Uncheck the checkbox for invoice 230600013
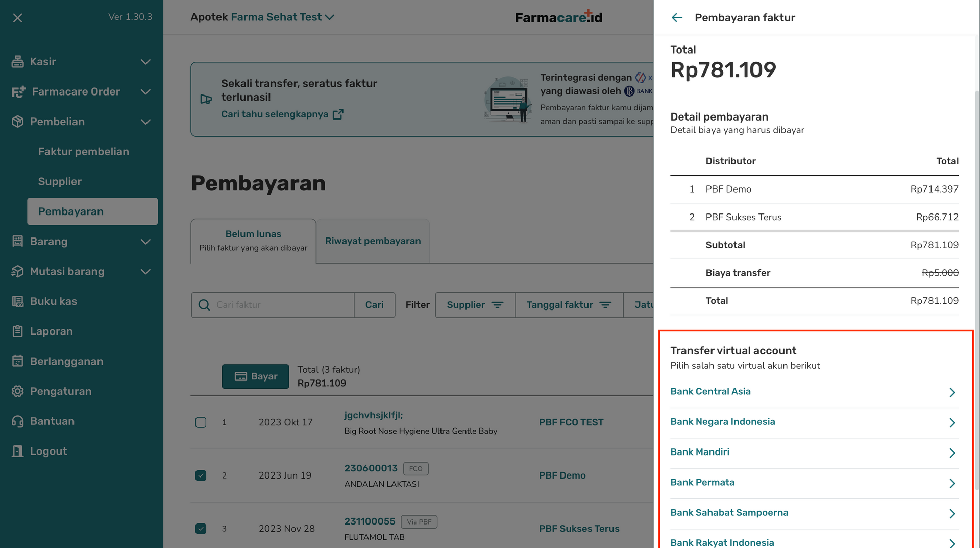 tap(201, 475)
